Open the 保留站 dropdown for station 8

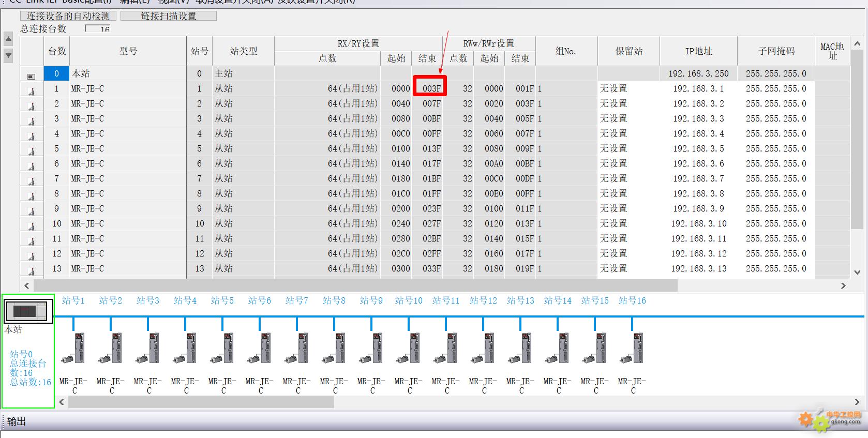[x=628, y=193]
